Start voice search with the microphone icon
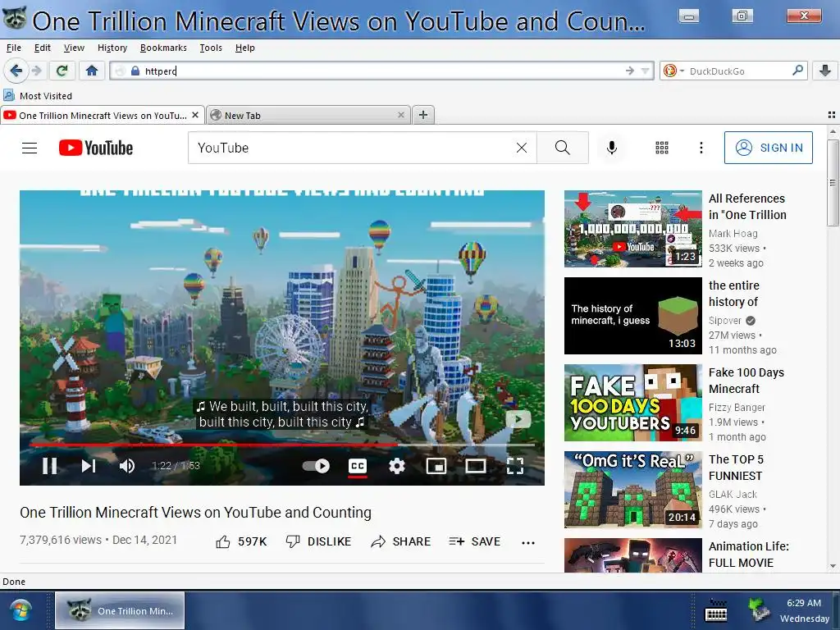Viewport: 840px width, 630px height. pos(612,148)
